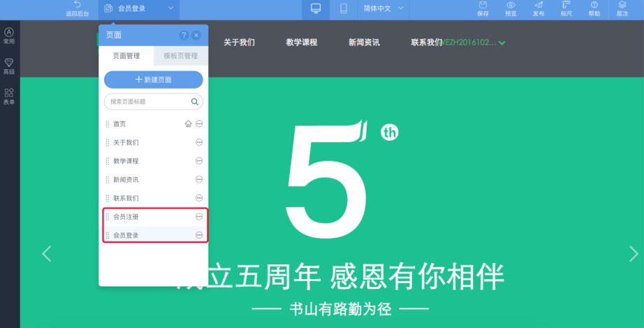644x328 pixels.
Task: Click the 发布 (Publish) paper plane icon
Action: coord(539,6)
